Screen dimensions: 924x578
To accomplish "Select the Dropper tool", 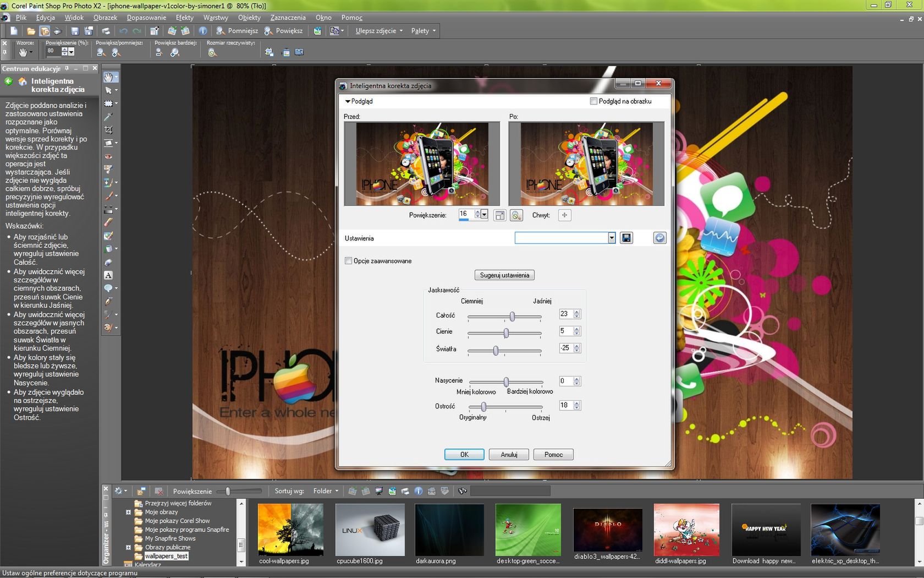I will point(109,117).
